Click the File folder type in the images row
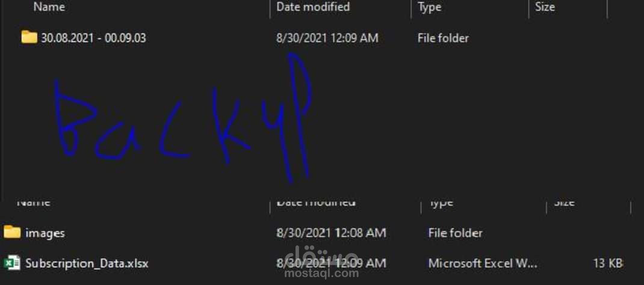 tap(455, 233)
